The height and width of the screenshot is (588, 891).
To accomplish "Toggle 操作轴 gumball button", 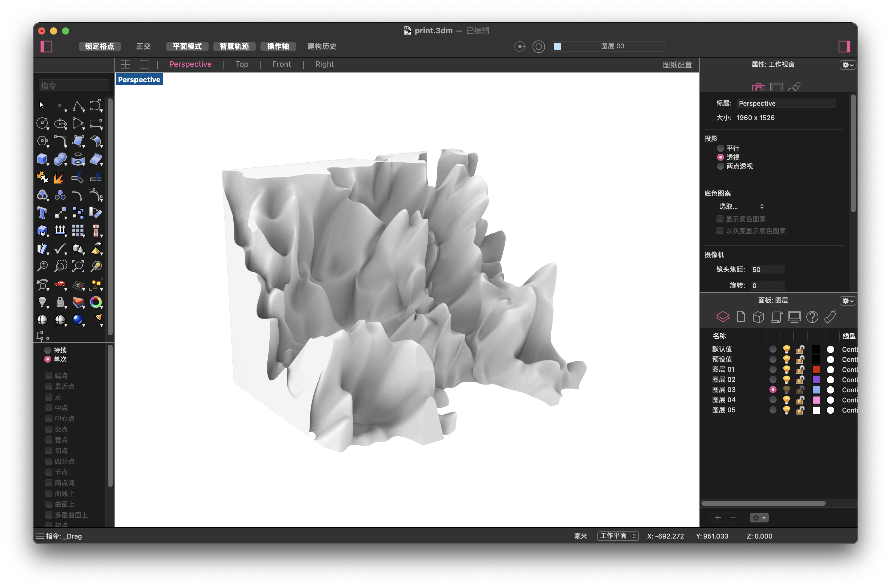I will point(278,46).
